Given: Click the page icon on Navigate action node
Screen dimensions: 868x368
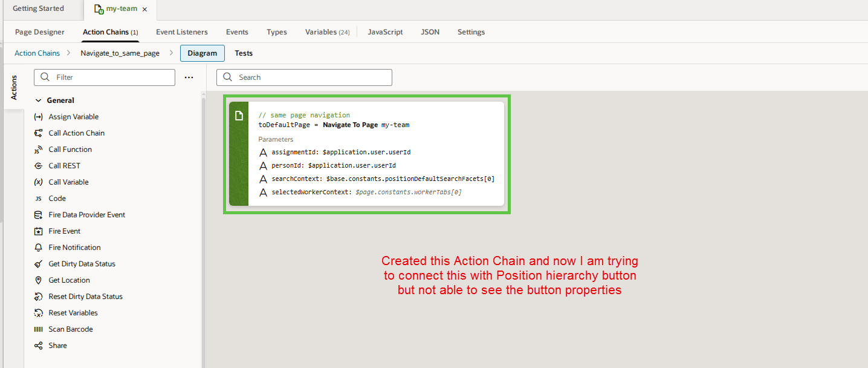Looking at the screenshot, I should (x=239, y=116).
